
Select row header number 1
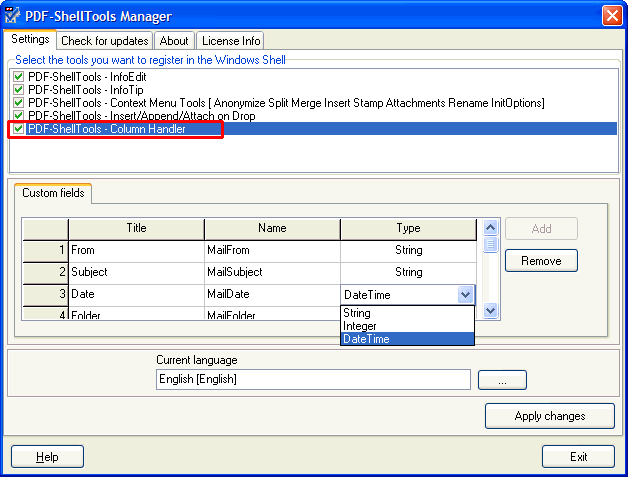point(45,250)
